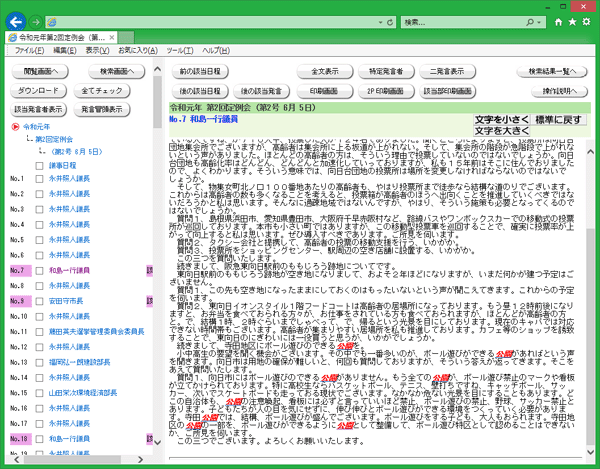Click the 発言警鐘表示 button

click(102, 109)
